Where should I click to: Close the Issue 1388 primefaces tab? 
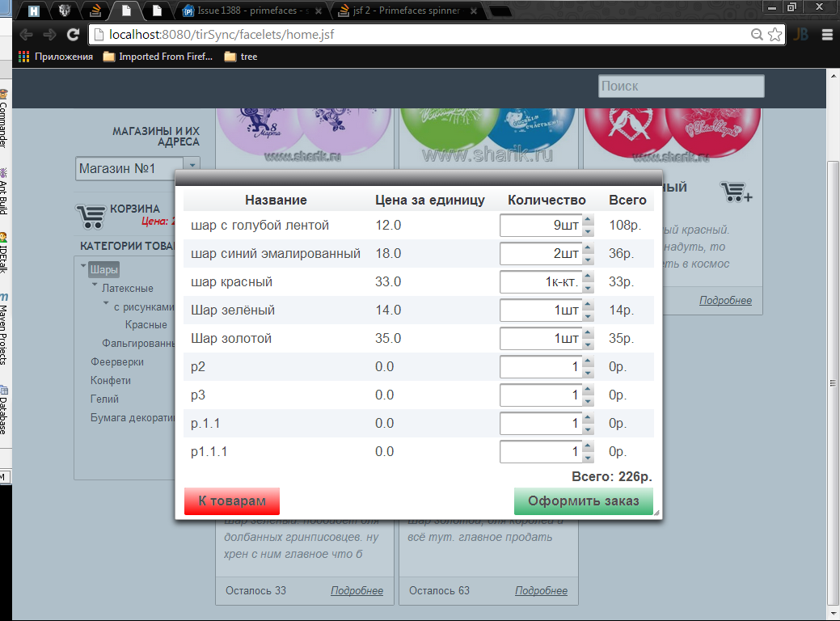tap(319, 11)
